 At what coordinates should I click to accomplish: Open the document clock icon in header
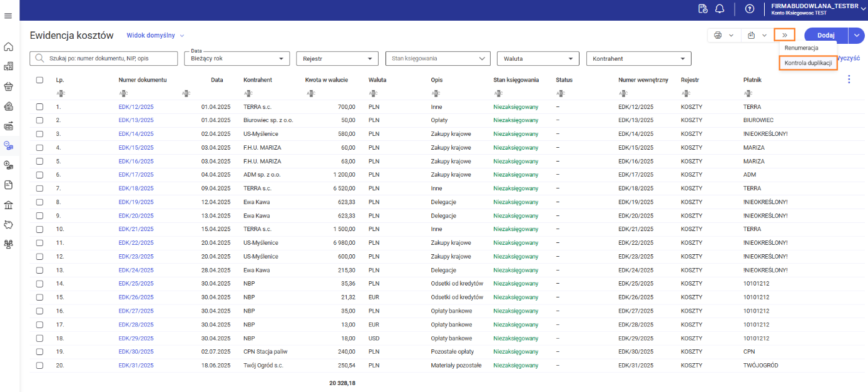click(x=703, y=9)
